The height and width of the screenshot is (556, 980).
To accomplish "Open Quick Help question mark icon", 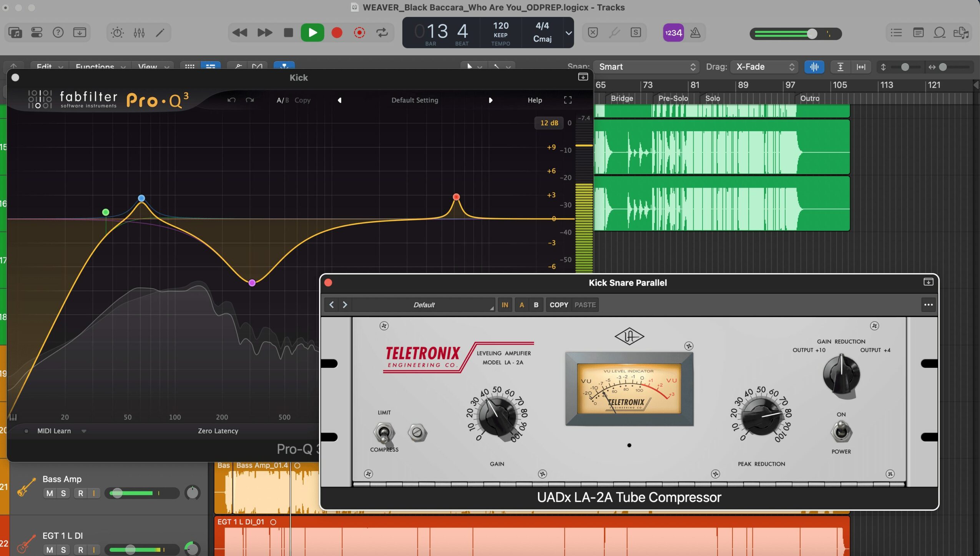I will pyautogui.click(x=58, y=33).
